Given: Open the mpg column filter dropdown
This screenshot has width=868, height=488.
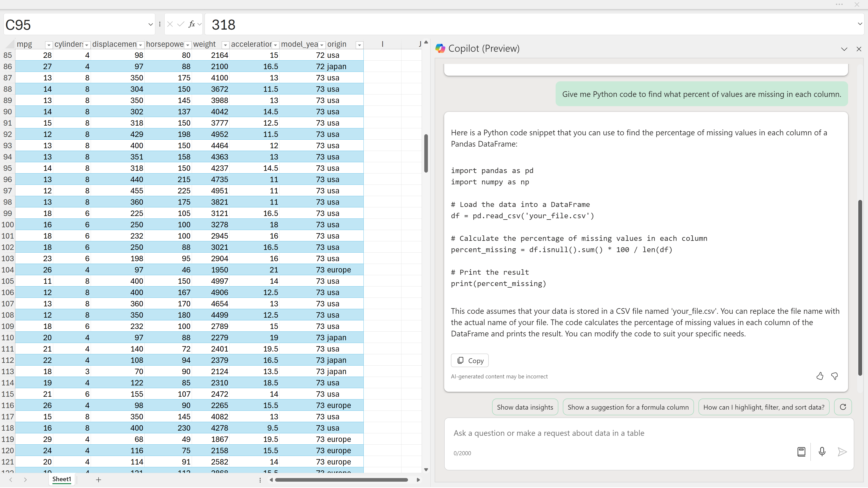Looking at the screenshot, I should pyautogui.click(x=49, y=45).
